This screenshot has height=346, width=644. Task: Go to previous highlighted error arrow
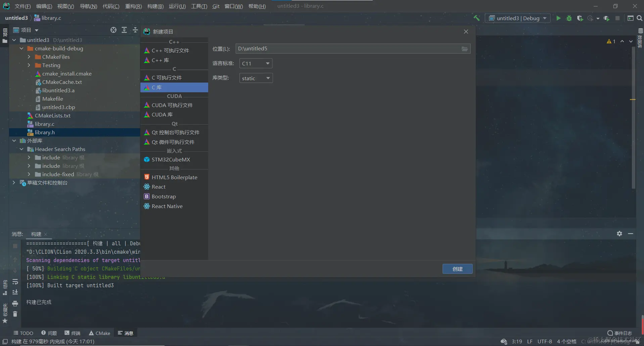pos(622,41)
